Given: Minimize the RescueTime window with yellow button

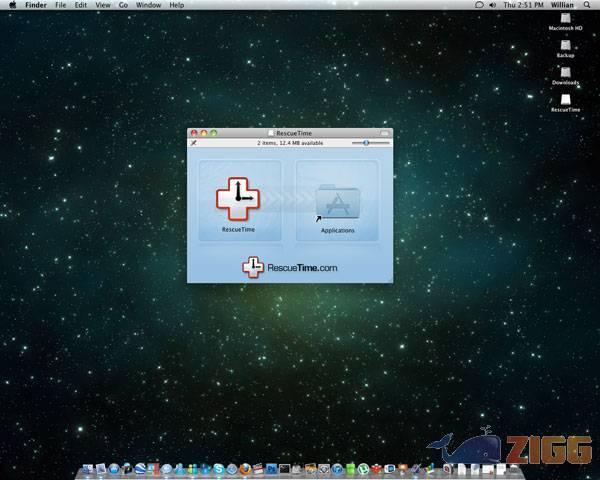Looking at the screenshot, I should (x=204, y=133).
